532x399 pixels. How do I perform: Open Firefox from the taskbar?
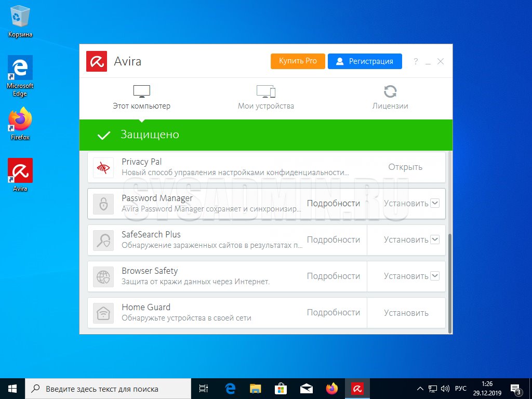pos(331,389)
